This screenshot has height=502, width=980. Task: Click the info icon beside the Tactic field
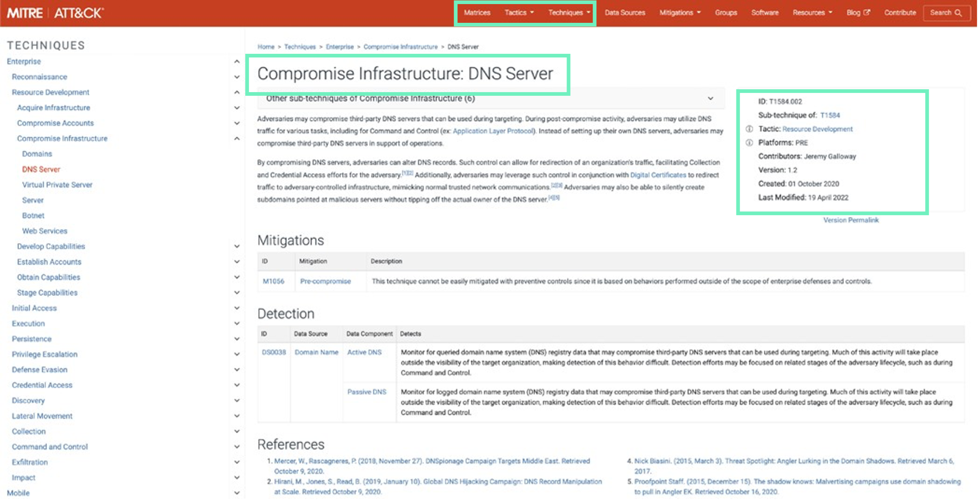[x=749, y=129]
